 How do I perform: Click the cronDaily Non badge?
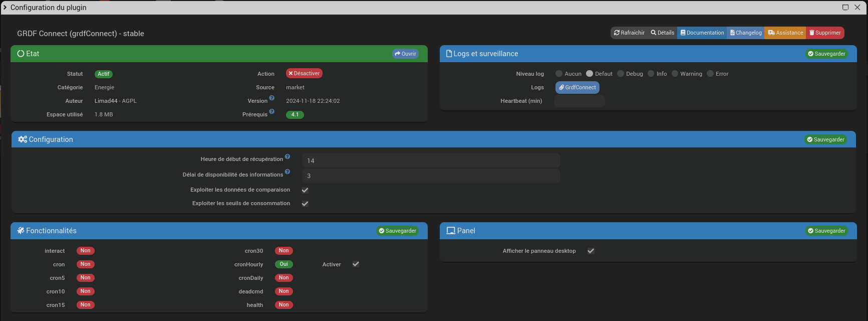284,278
